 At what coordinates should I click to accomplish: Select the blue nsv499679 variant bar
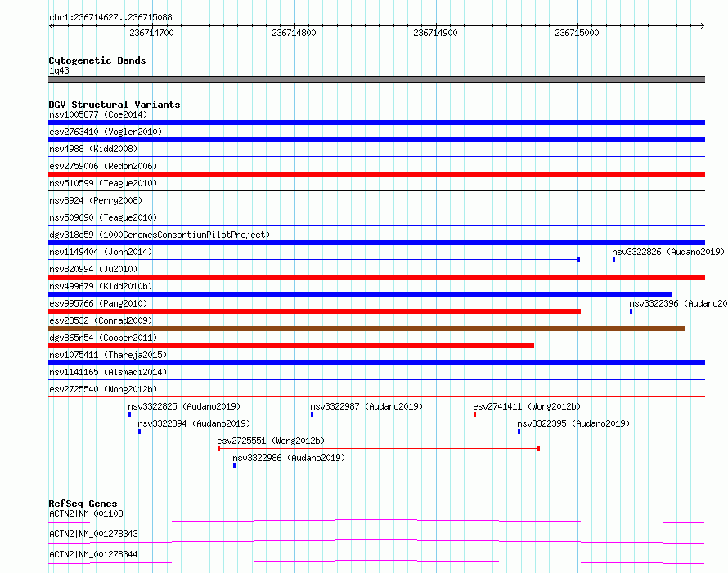(360, 294)
